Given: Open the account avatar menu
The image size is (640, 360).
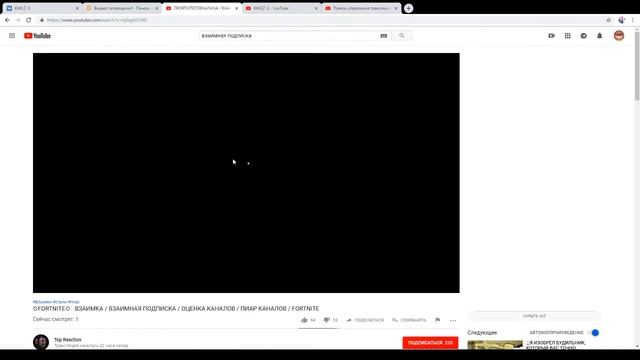Looking at the screenshot, I should tap(619, 36).
